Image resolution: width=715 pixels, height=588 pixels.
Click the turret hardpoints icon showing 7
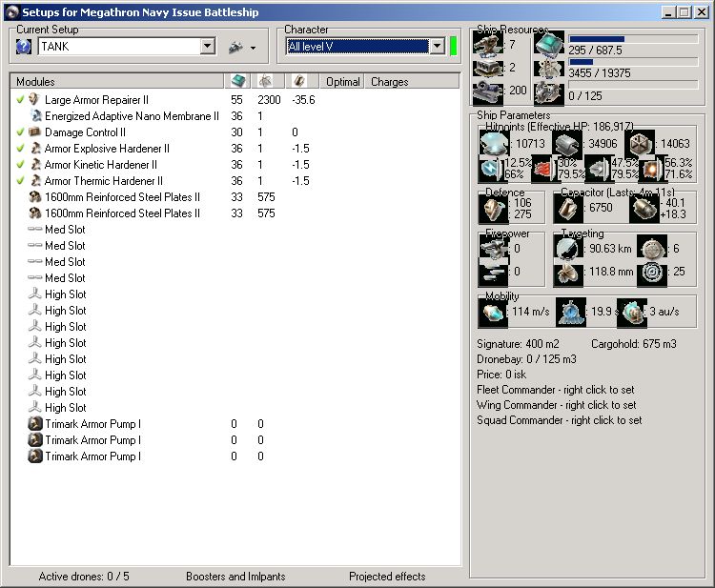tap(488, 45)
